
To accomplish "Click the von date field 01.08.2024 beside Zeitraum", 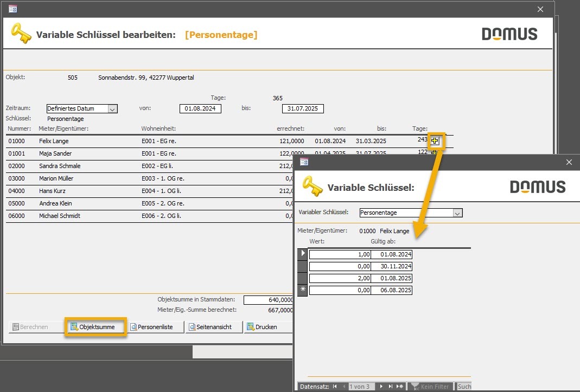I will [200, 109].
